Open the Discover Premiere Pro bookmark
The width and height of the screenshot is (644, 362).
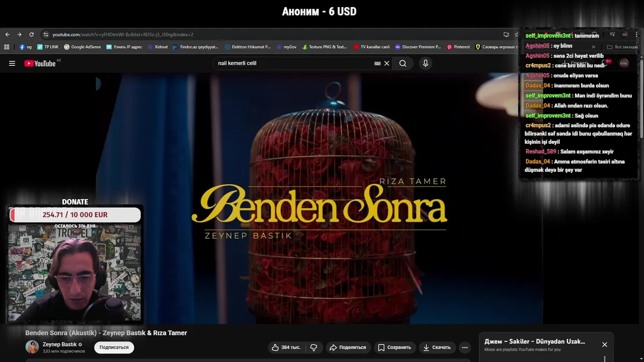(x=418, y=47)
